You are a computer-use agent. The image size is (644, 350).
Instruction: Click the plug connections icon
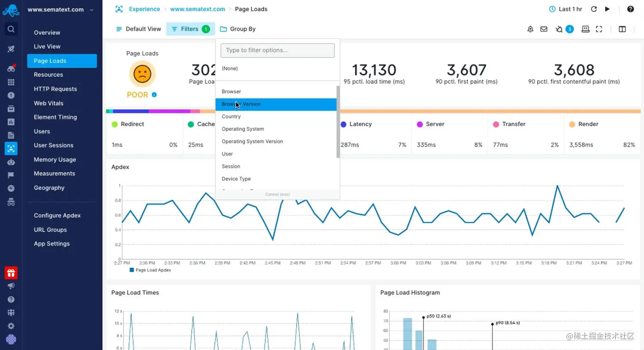(x=559, y=29)
